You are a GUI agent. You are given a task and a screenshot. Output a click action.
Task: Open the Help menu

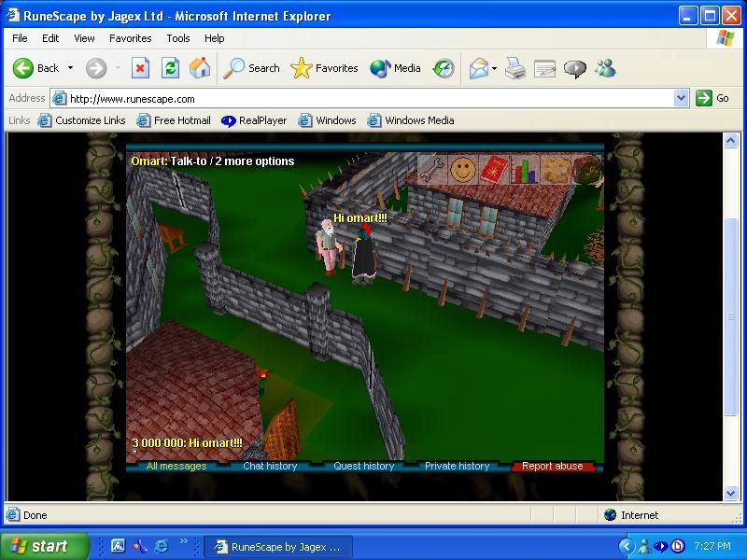215,38
